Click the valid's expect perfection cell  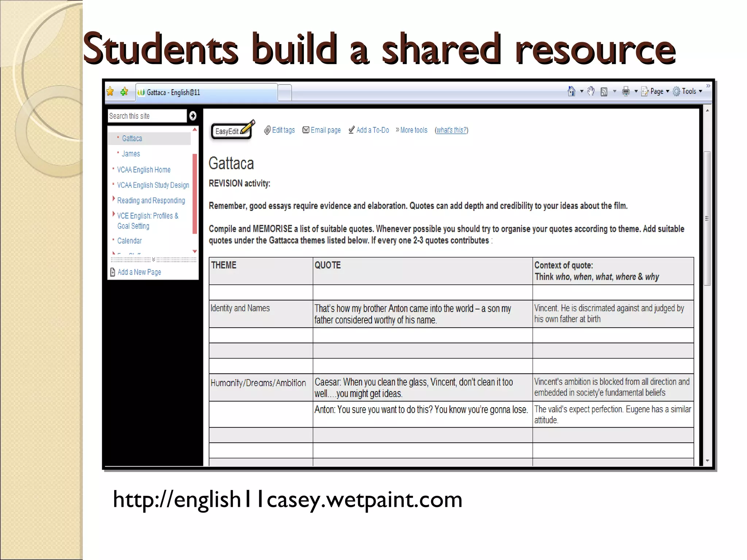(x=613, y=414)
